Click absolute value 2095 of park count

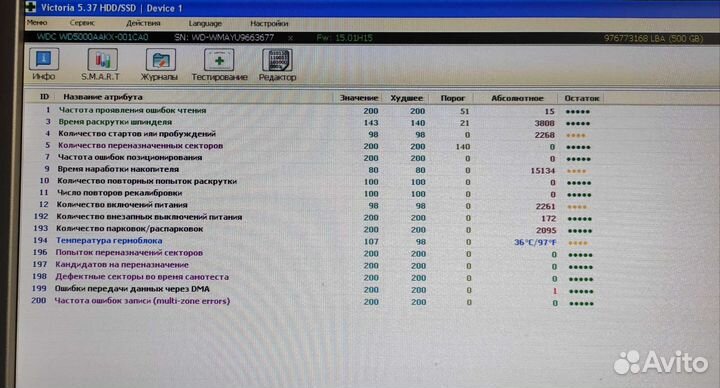point(546,231)
